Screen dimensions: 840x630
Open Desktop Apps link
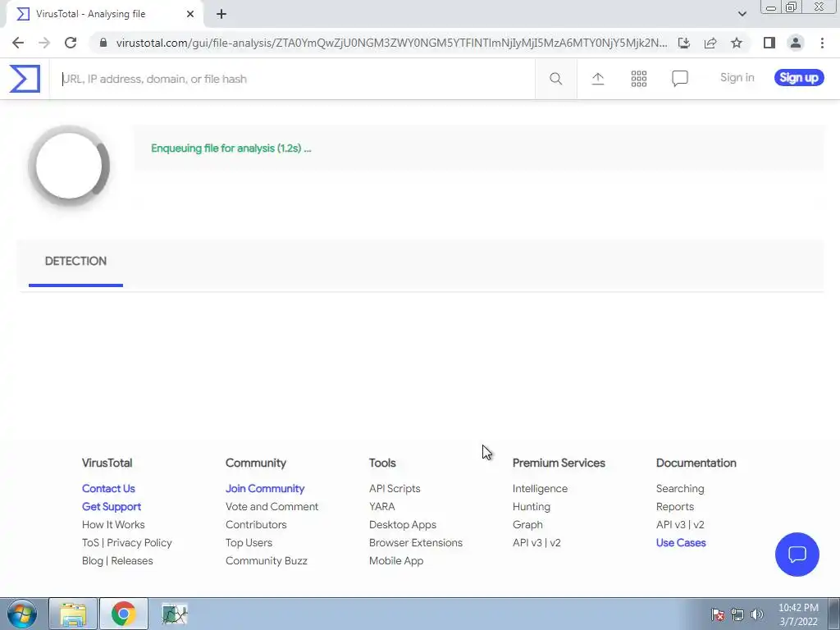402,524
